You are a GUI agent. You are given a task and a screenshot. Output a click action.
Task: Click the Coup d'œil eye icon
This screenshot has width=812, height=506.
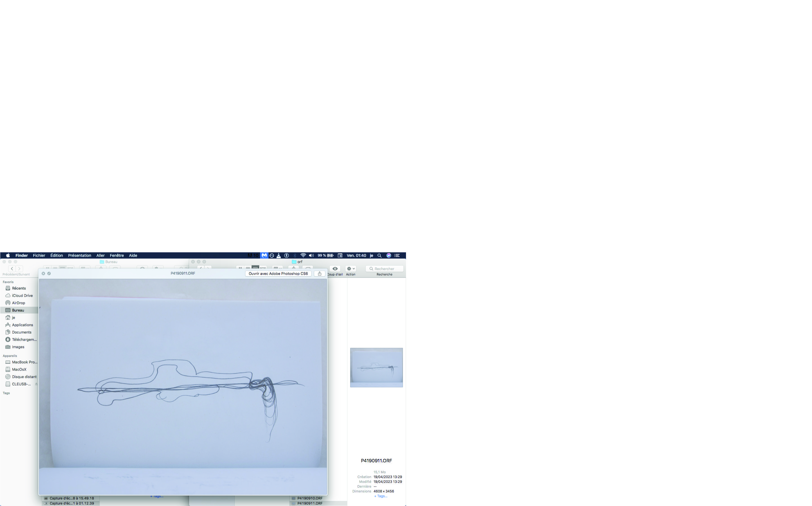click(335, 269)
